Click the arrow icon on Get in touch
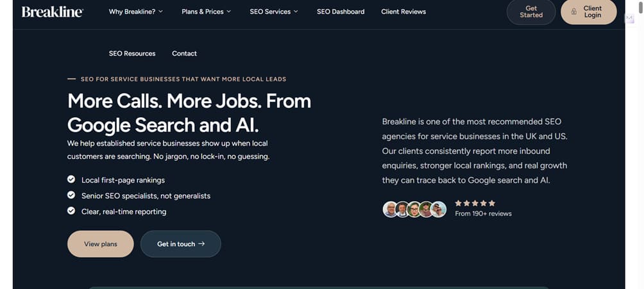Screen dimensions: 644x289 202,244
